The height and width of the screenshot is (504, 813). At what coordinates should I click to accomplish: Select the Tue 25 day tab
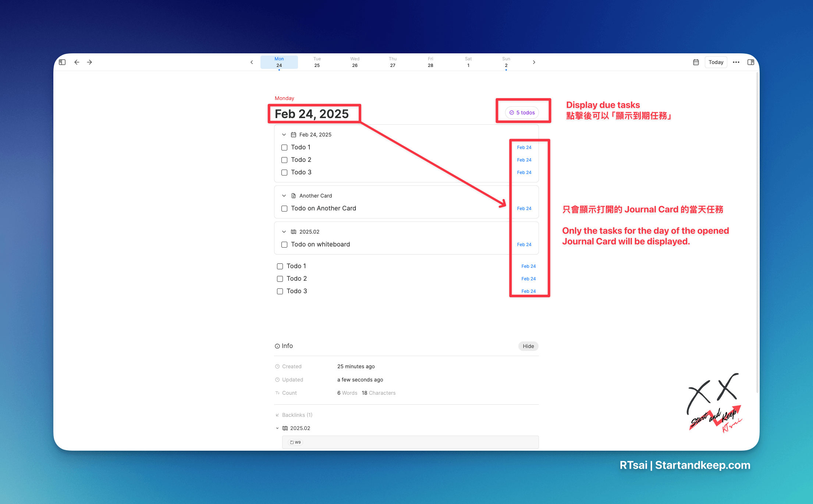point(317,62)
